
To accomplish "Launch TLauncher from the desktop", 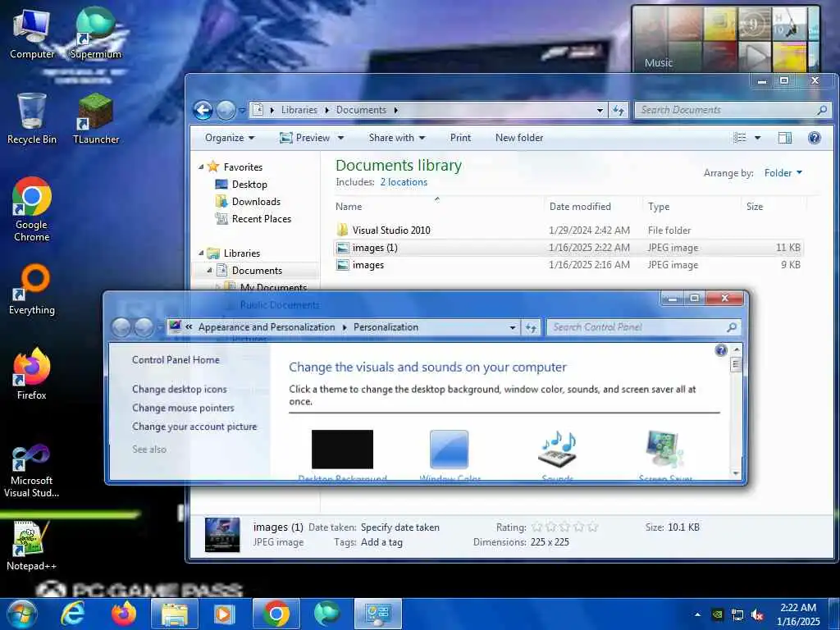I will pos(96,119).
